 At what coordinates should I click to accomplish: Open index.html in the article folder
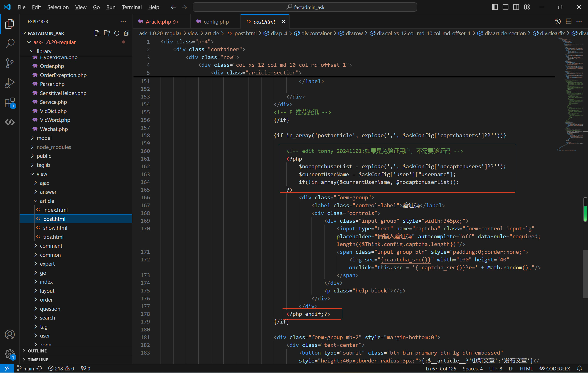pos(56,210)
